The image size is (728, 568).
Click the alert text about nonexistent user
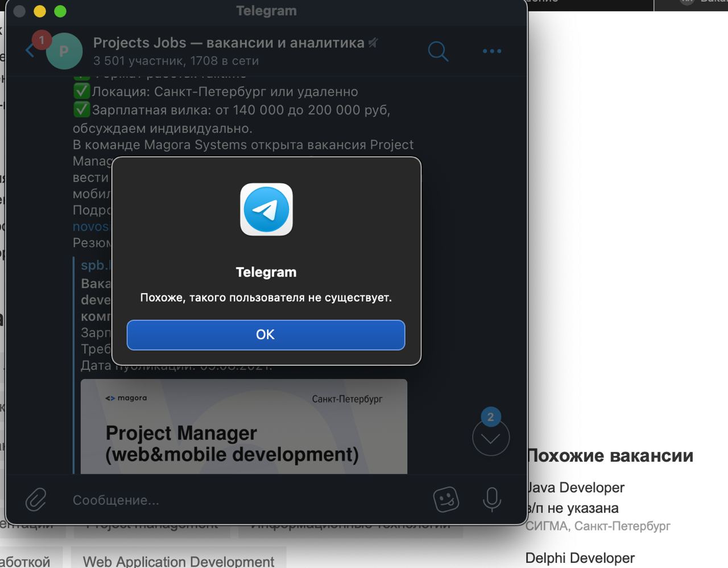pos(266,298)
